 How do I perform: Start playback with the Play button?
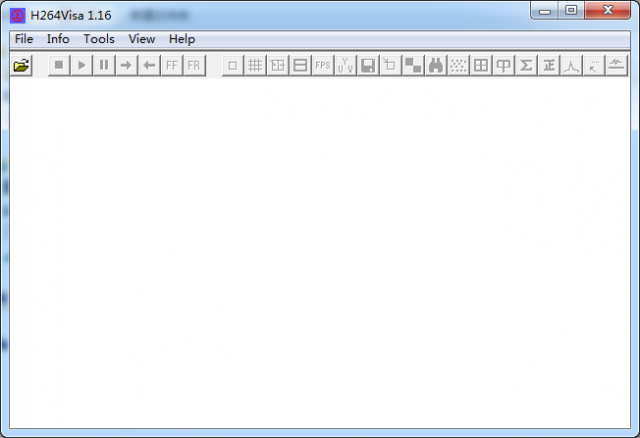[82, 65]
